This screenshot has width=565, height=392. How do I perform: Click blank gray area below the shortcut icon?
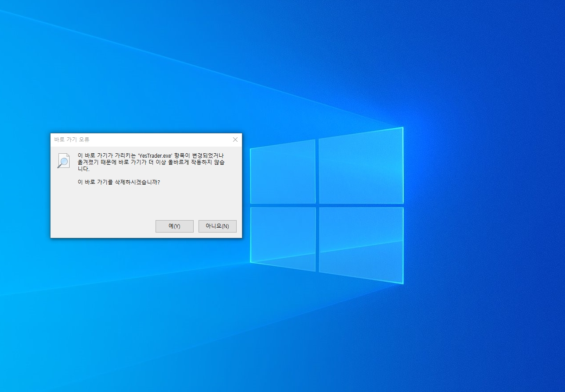click(63, 199)
